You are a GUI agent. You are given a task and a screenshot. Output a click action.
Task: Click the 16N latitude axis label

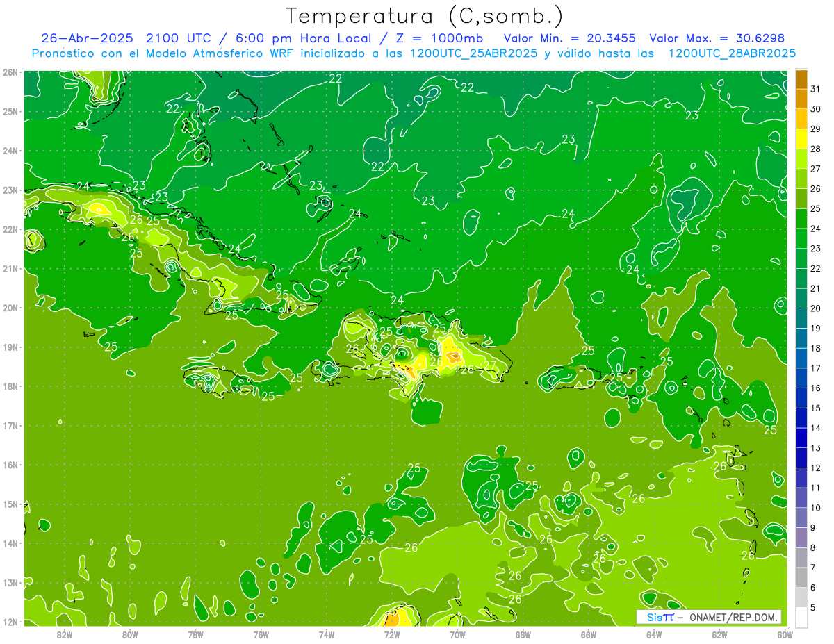(x=10, y=465)
